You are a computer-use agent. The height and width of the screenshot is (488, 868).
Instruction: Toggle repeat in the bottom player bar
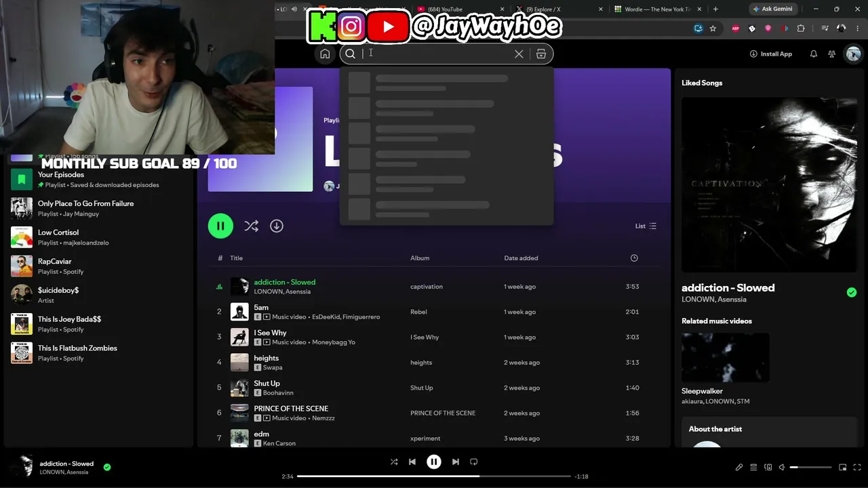click(474, 462)
